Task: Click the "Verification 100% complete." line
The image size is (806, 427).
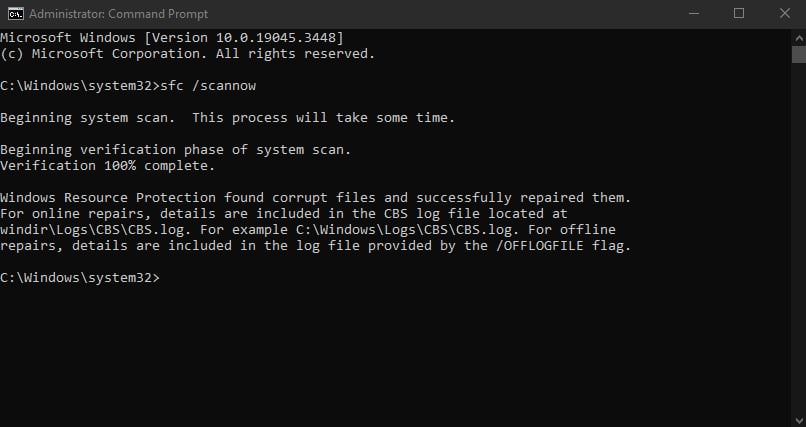Action: point(107,166)
